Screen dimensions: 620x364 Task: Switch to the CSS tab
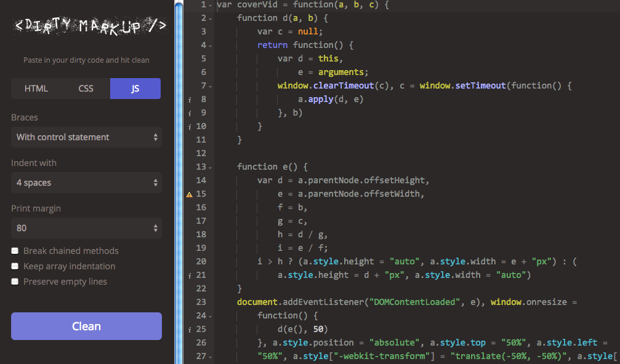point(86,88)
